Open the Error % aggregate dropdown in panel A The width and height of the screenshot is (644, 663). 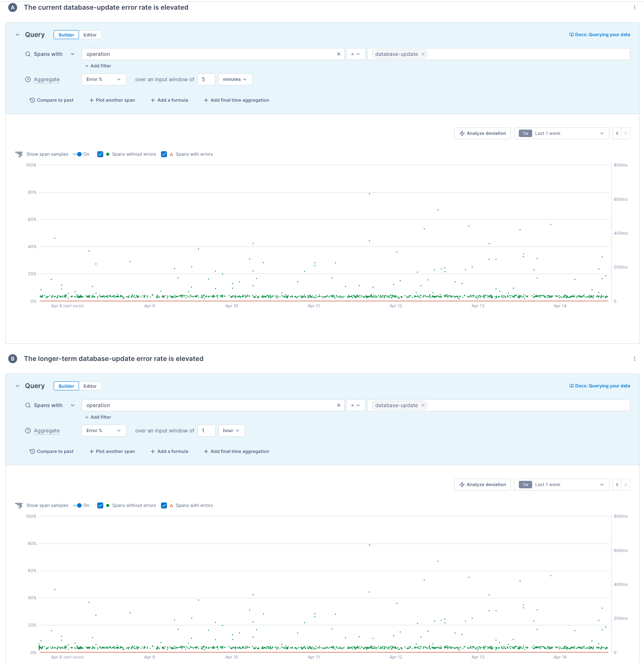(x=104, y=79)
